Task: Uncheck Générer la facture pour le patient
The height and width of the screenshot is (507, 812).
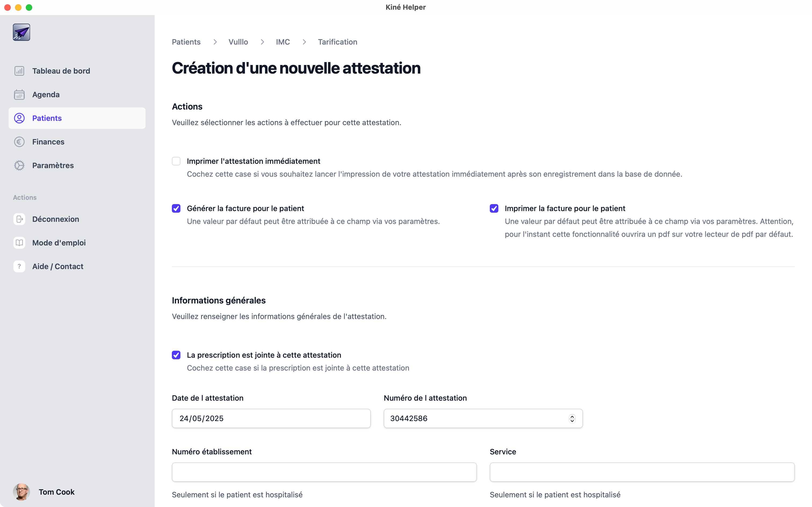Action: [176, 209]
